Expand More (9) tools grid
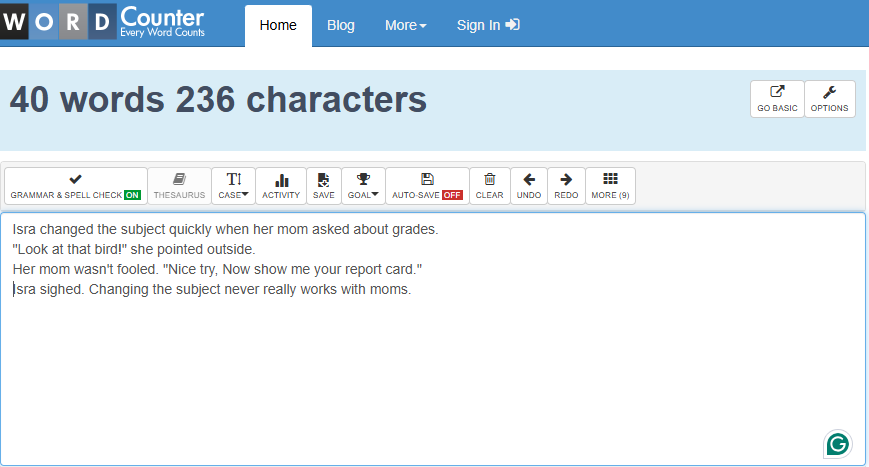Viewport: 869px width, 467px height. pyautogui.click(x=610, y=186)
